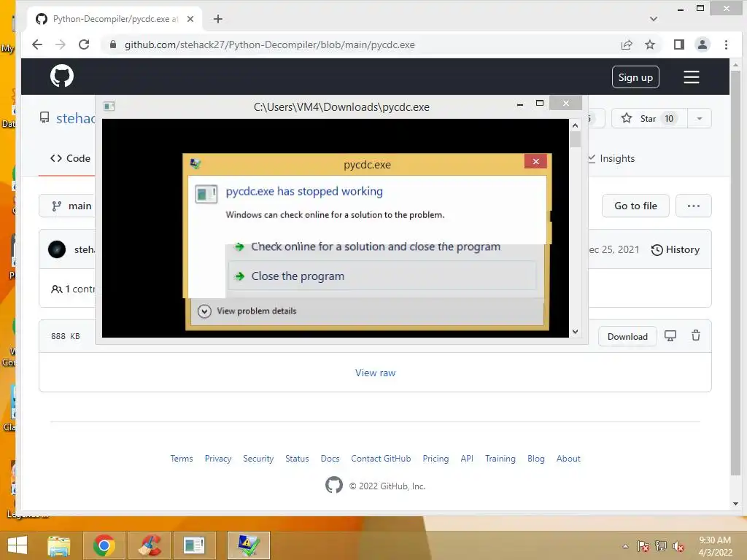
Task: Open File Explorer from the taskbar
Action: (59, 545)
